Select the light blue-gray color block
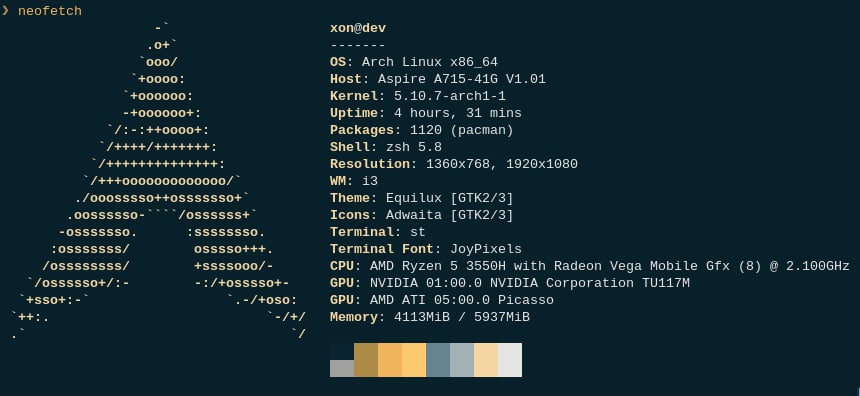This screenshot has height=396, width=860. [x=462, y=360]
